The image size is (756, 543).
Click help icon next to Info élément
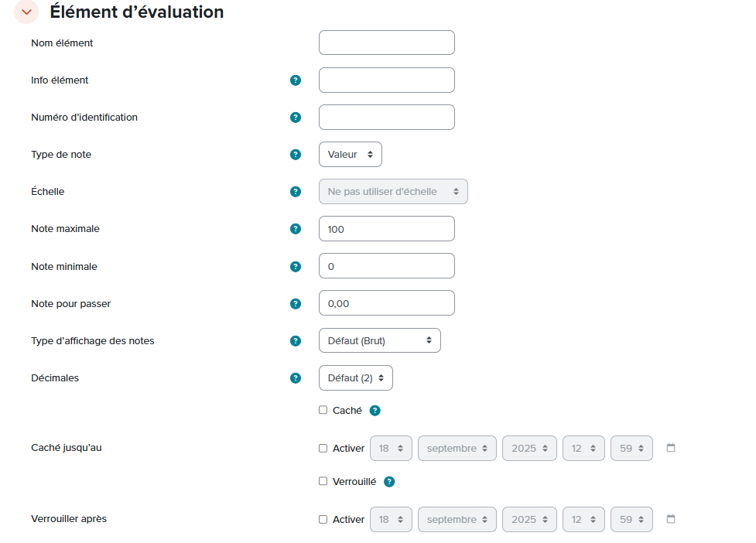[295, 80]
